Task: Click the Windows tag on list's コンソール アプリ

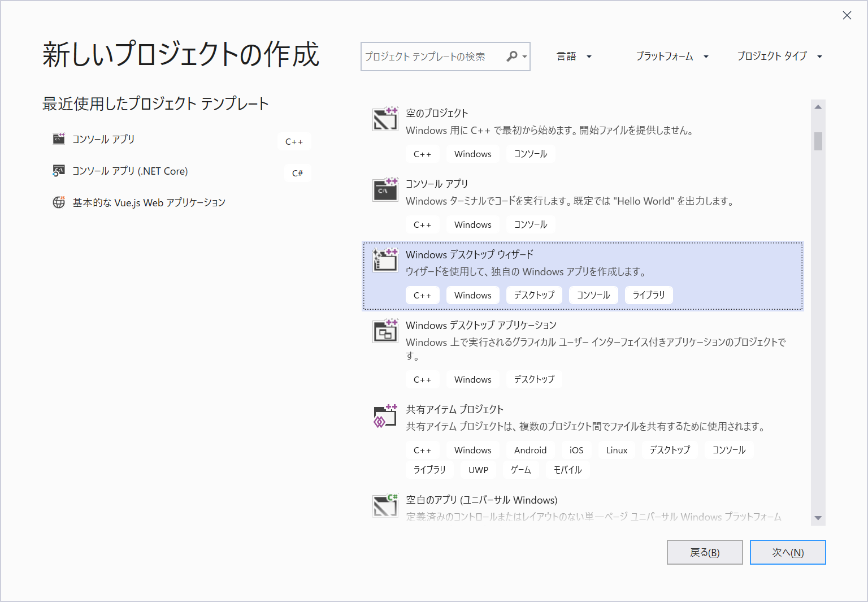Action: tap(473, 224)
